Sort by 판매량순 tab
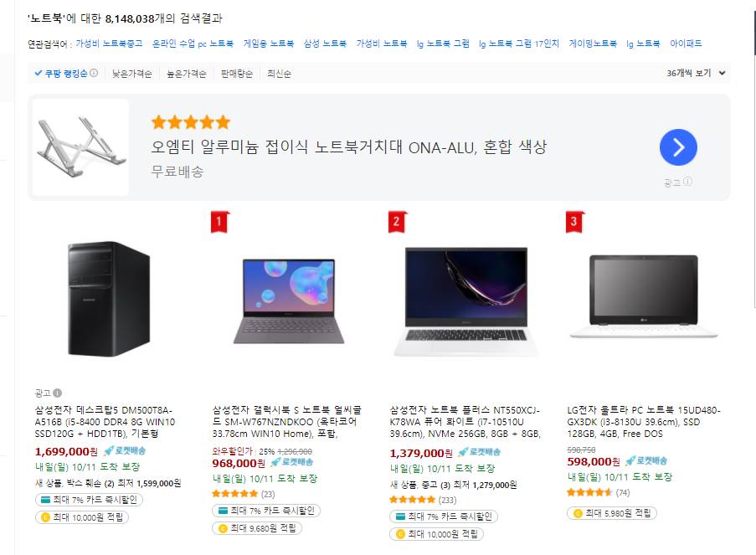Image resolution: width=756 pixels, height=555 pixels. (236, 74)
